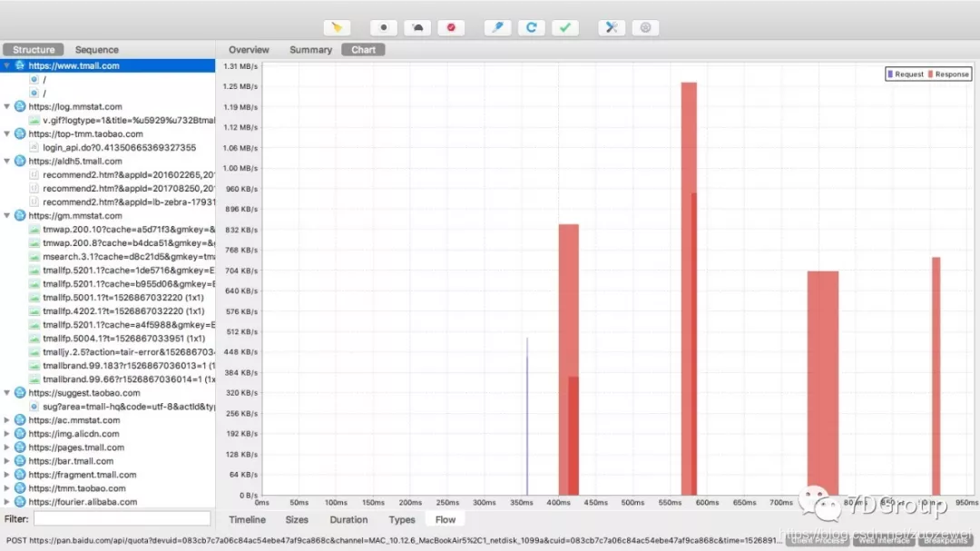Viewport: 980px width, 551px height.
Task: Click the globe icon of https://aldh5.tmall.com
Action: pyautogui.click(x=20, y=161)
